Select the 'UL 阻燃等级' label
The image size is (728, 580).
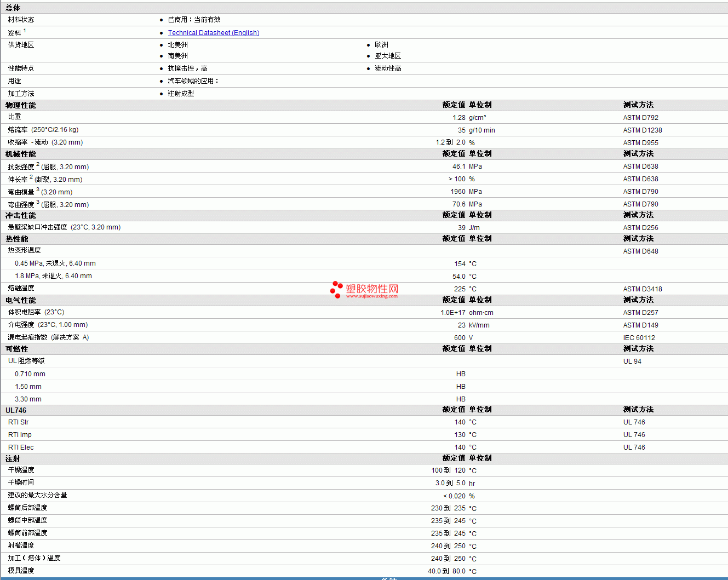click(26, 361)
